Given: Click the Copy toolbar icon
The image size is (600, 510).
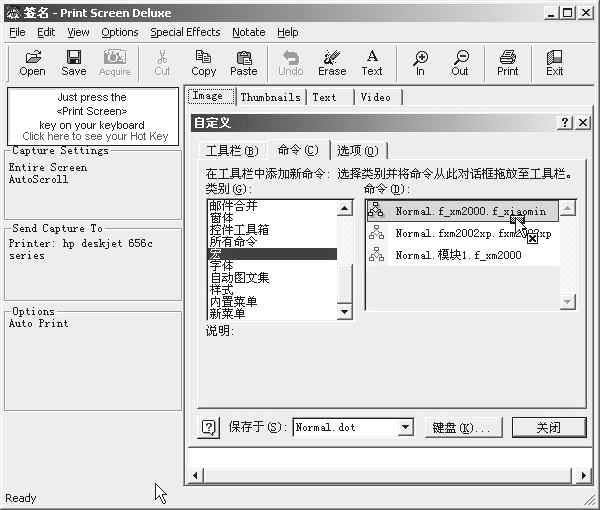Looking at the screenshot, I should point(203,63).
